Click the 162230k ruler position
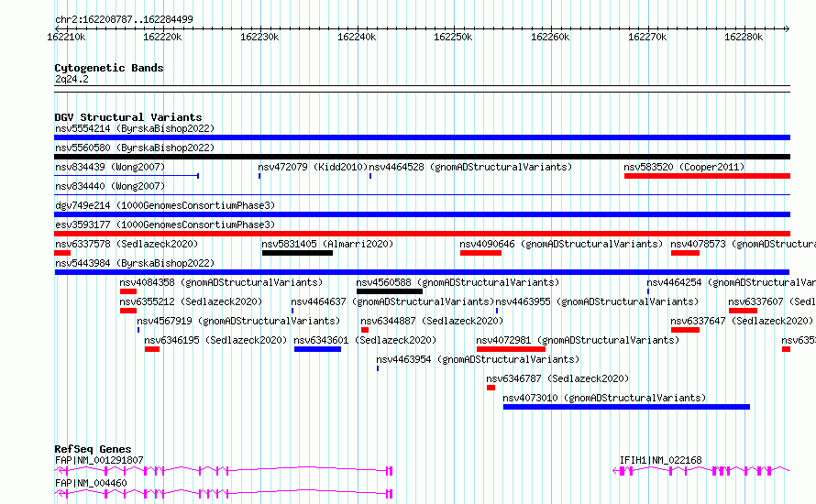Image resolution: width=816 pixels, height=504 pixels. click(259, 37)
